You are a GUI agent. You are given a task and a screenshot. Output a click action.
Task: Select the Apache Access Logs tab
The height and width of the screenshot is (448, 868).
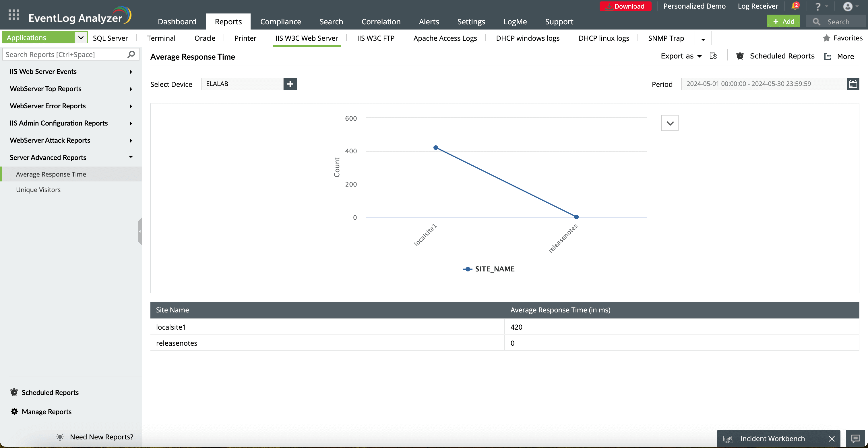tap(445, 38)
